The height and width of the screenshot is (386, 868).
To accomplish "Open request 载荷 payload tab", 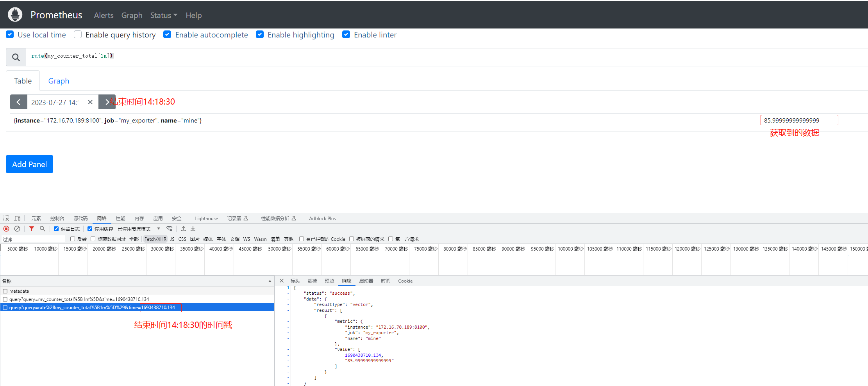I will (x=312, y=281).
